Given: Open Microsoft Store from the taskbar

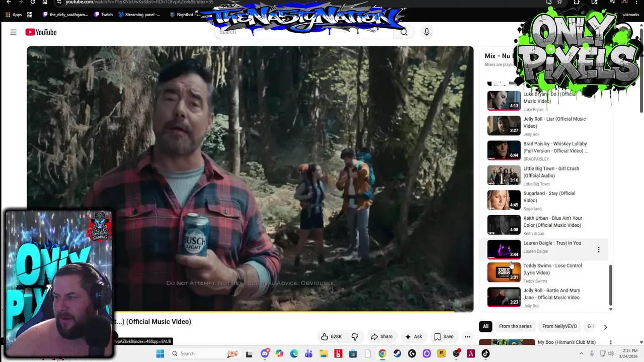Looking at the screenshot, I should tap(353, 354).
